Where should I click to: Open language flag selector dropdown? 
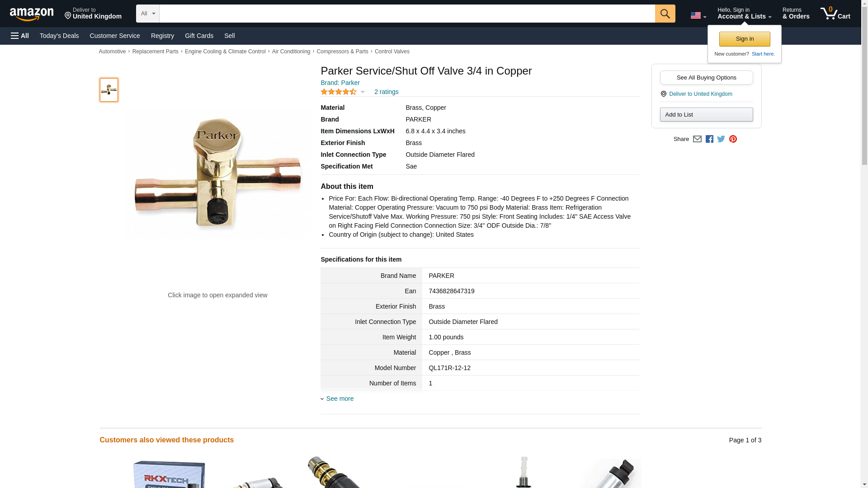(698, 15)
